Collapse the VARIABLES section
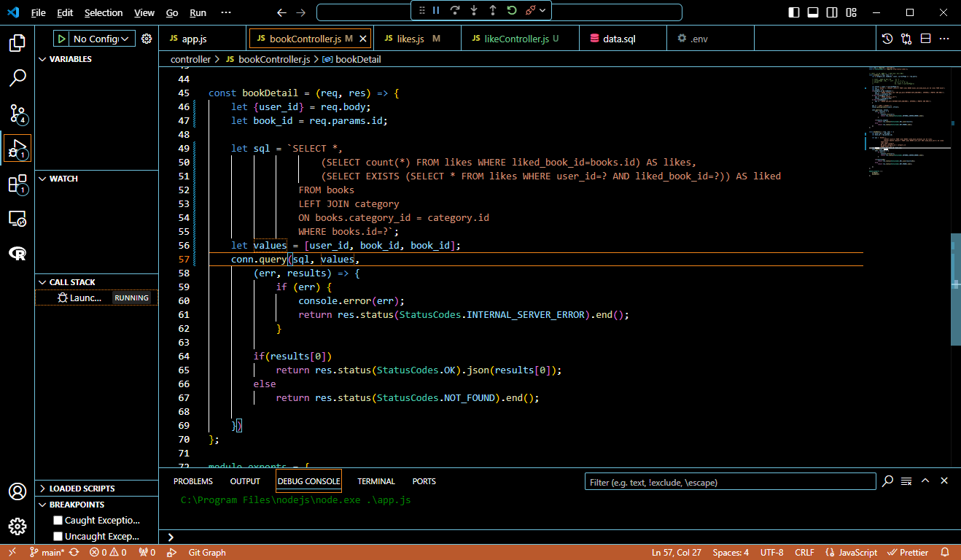 [96, 59]
